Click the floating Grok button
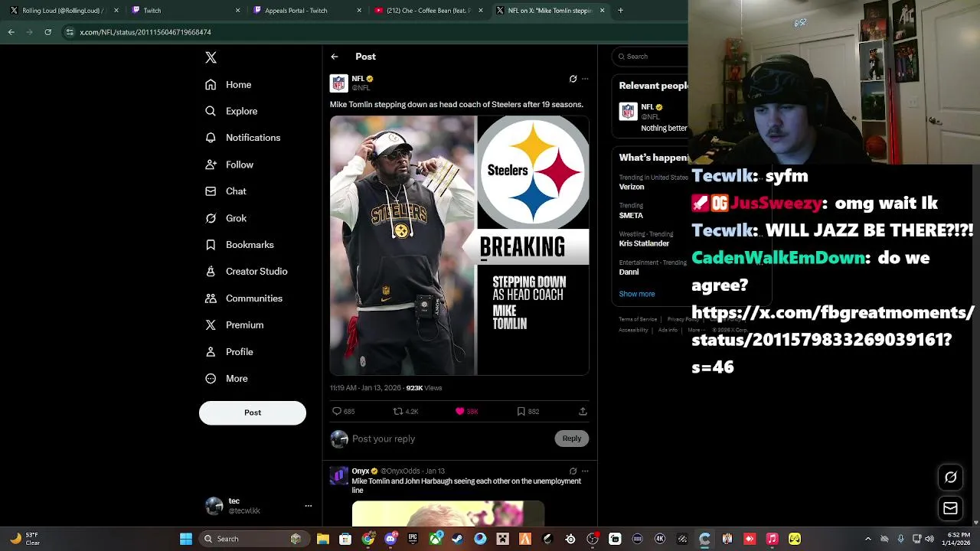 point(950,478)
